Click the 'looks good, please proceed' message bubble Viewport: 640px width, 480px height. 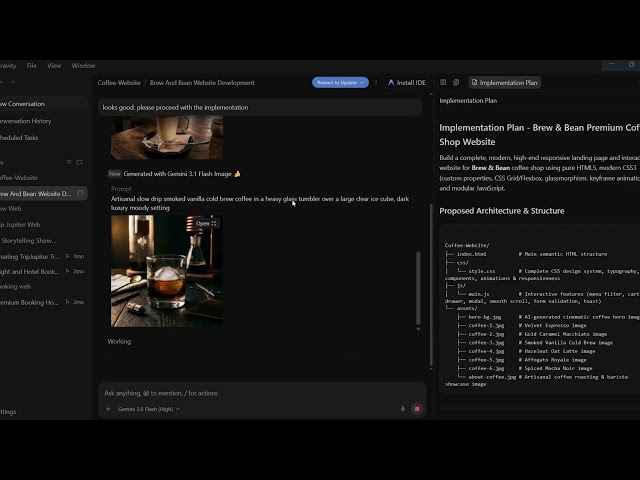260,107
